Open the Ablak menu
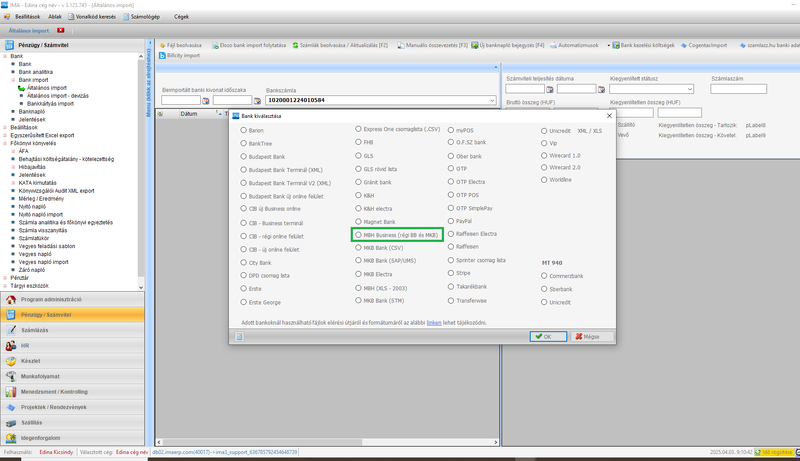 coord(55,17)
